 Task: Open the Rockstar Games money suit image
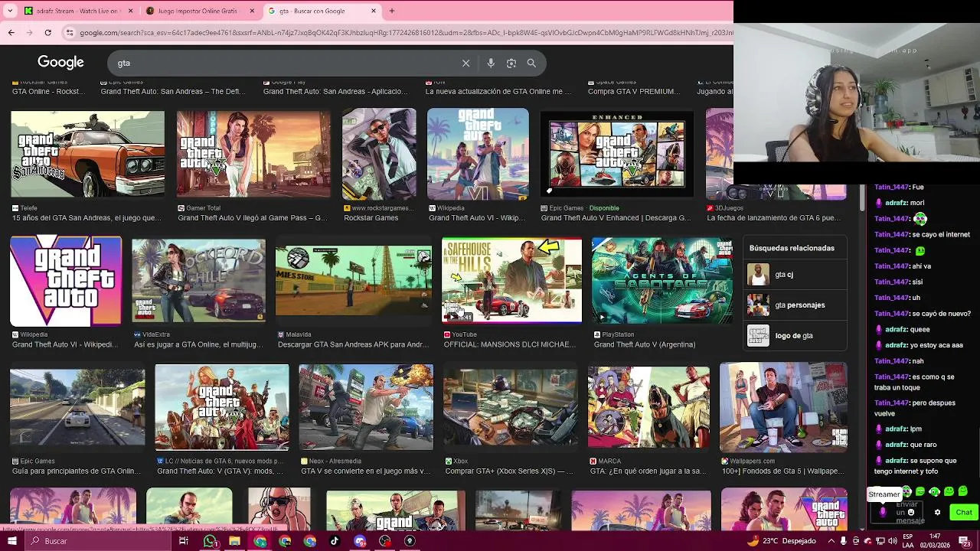pyautogui.click(x=379, y=154)
